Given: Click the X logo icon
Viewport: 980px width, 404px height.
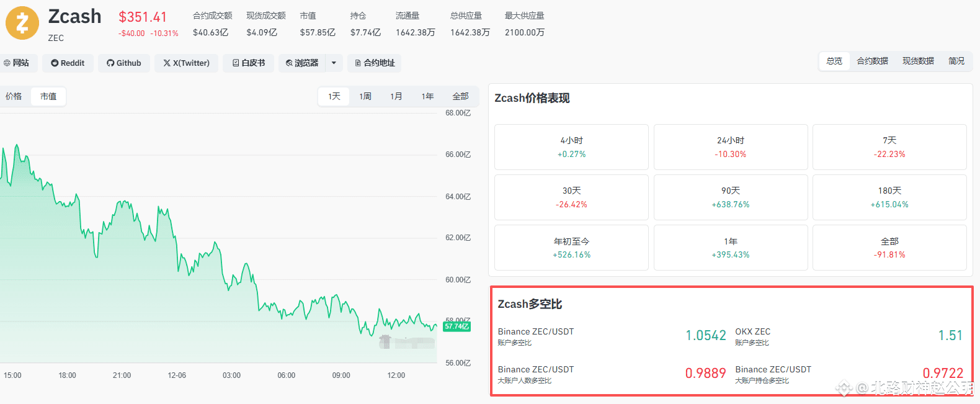Looking at the screenshot, I should (x=167, y=63).
